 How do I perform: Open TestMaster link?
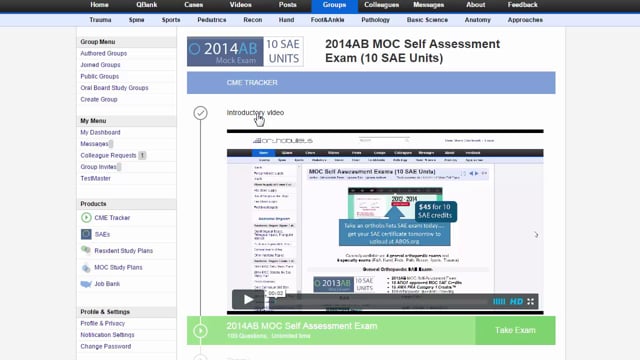(x=96, y=178)
